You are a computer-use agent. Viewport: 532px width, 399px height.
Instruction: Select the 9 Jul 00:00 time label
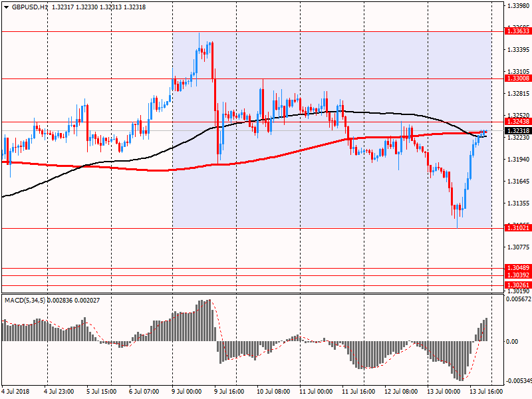(x=187, y=392)
